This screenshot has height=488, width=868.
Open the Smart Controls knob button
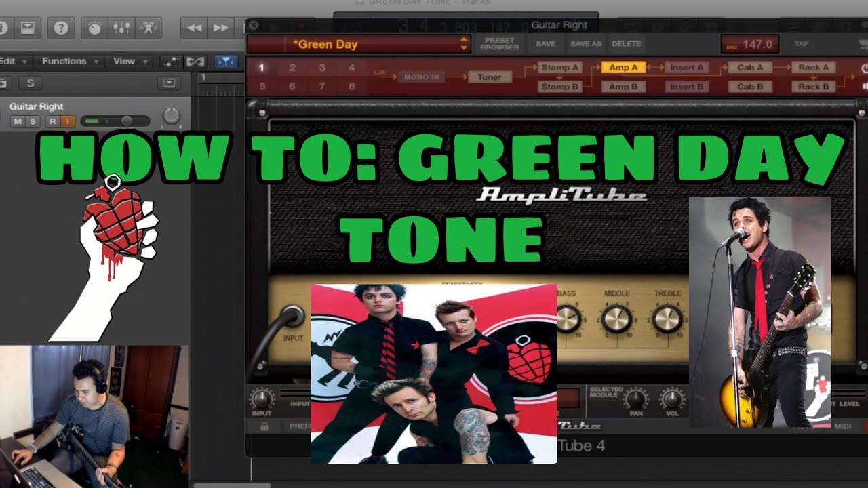coord(96,28)
